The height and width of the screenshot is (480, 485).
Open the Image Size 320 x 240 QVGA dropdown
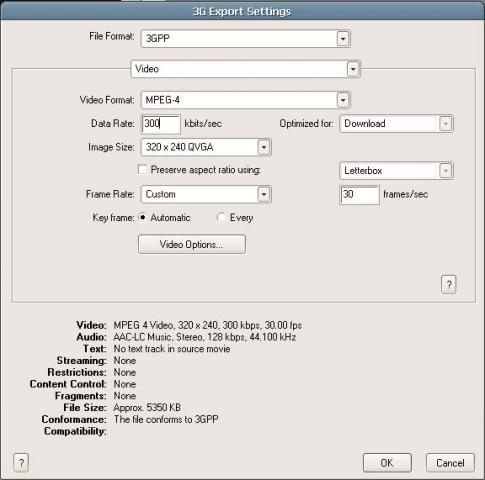pyautogui.click(x=206, y=147)
